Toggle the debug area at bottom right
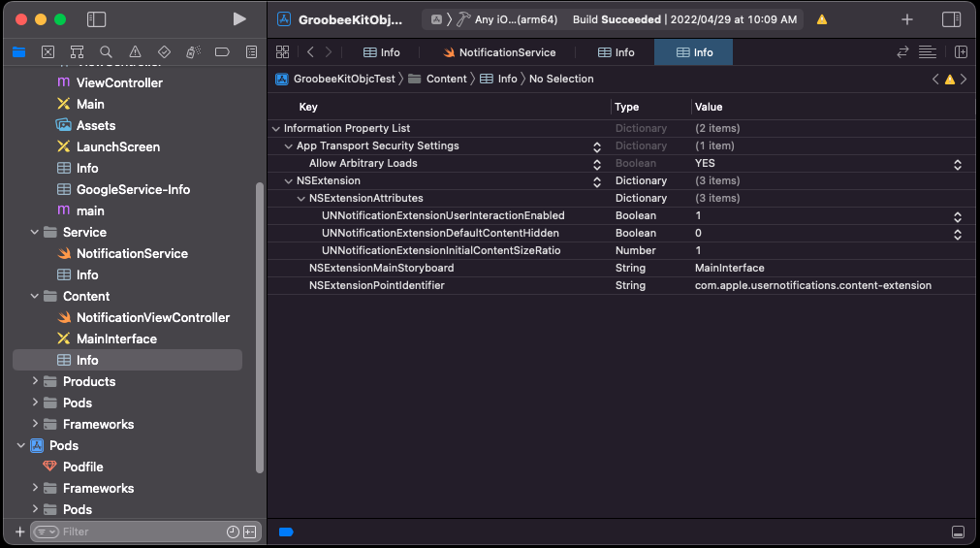This screenshot has width=980, height=548. (x=958, y=532)
